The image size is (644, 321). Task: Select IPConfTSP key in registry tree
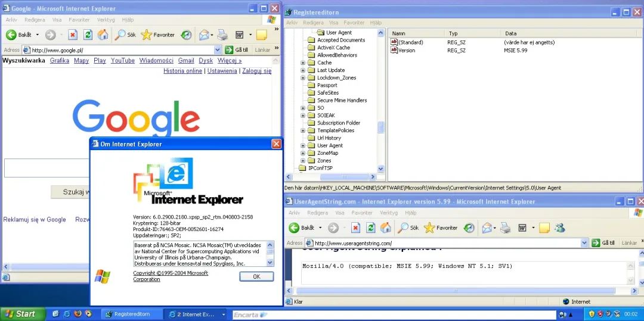[x=320, y=168]
